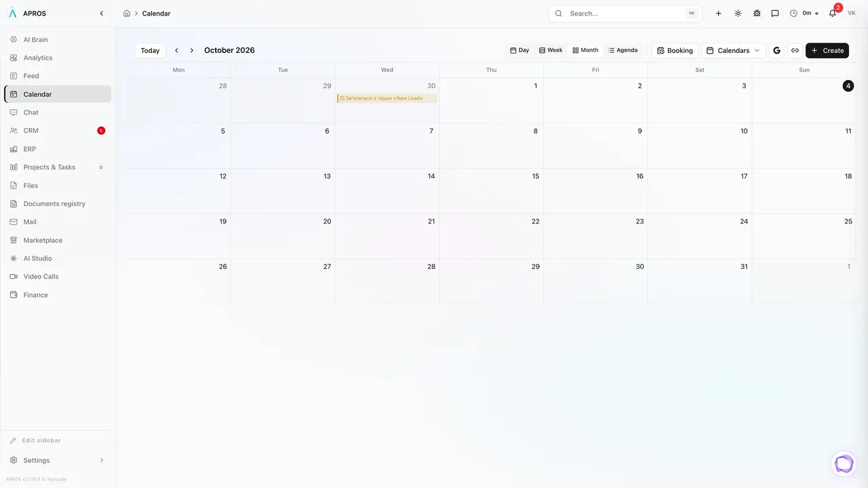This screenshot has height=488, width=868.
Task: Switch calendar to Week view
Action: click(551, 50)
